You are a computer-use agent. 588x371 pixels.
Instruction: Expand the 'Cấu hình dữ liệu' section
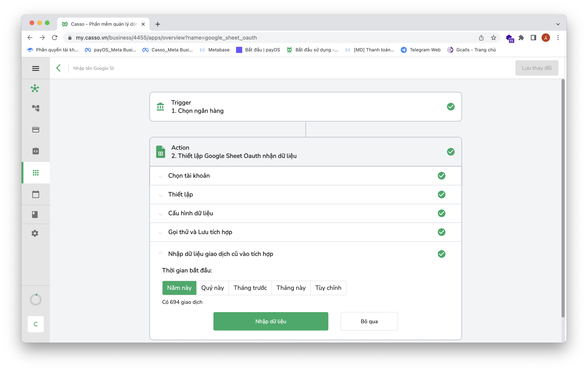[190, 213]
